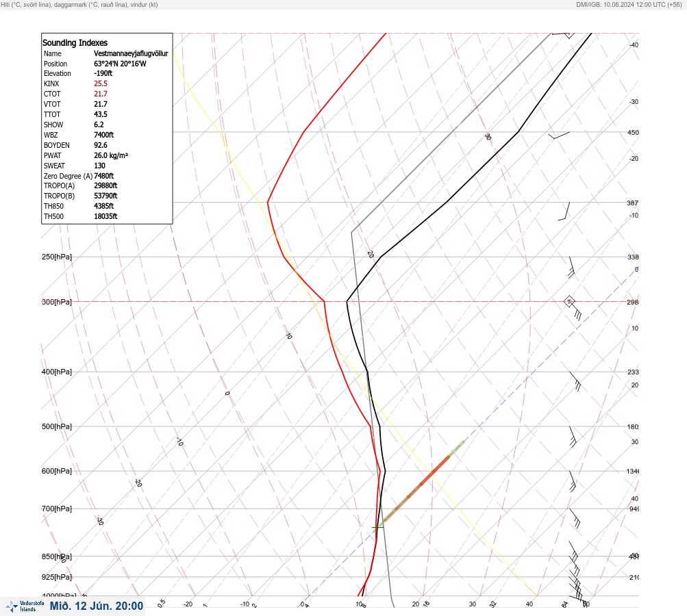
Task: Click the VTOT value 21.7
Action: [100, 104]
